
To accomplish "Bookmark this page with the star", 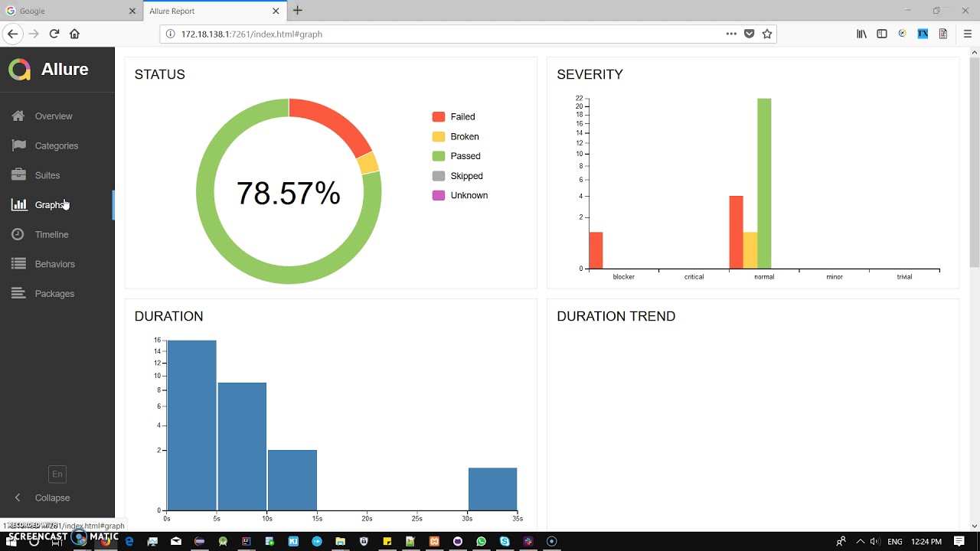I will 767,34.
